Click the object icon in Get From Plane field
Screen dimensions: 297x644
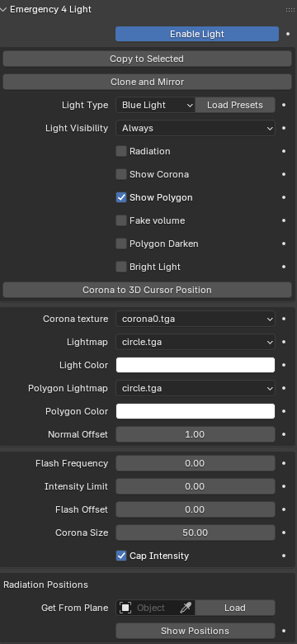pos(125,608)
